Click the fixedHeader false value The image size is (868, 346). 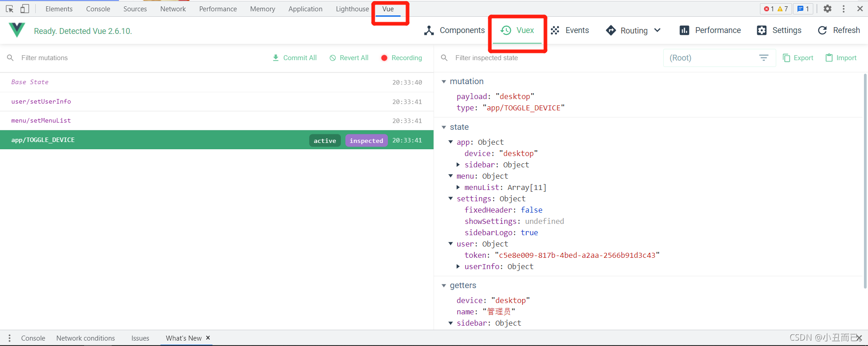point(532,210)
